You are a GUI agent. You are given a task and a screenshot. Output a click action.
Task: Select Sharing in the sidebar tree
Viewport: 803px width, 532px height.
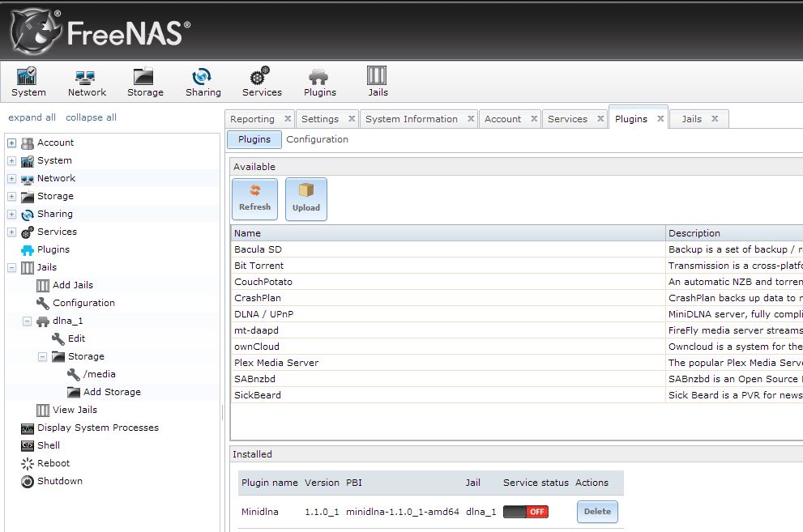[x=55, y=214]
